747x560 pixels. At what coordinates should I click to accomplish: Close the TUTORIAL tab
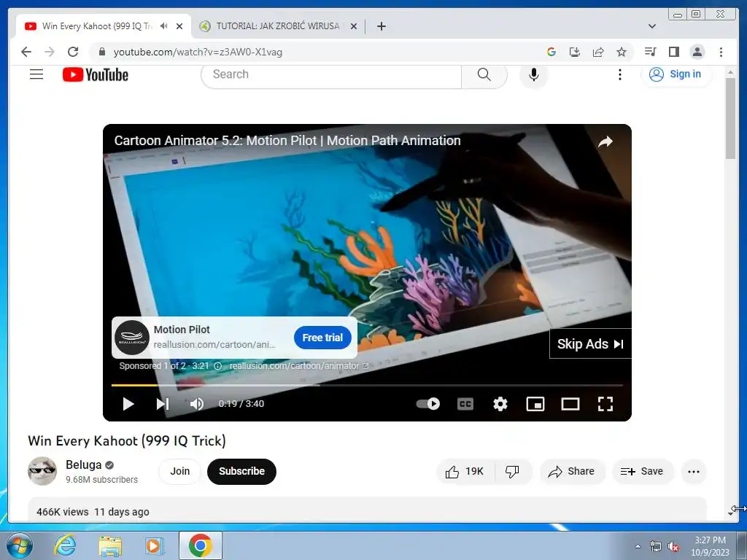(354, 26)
